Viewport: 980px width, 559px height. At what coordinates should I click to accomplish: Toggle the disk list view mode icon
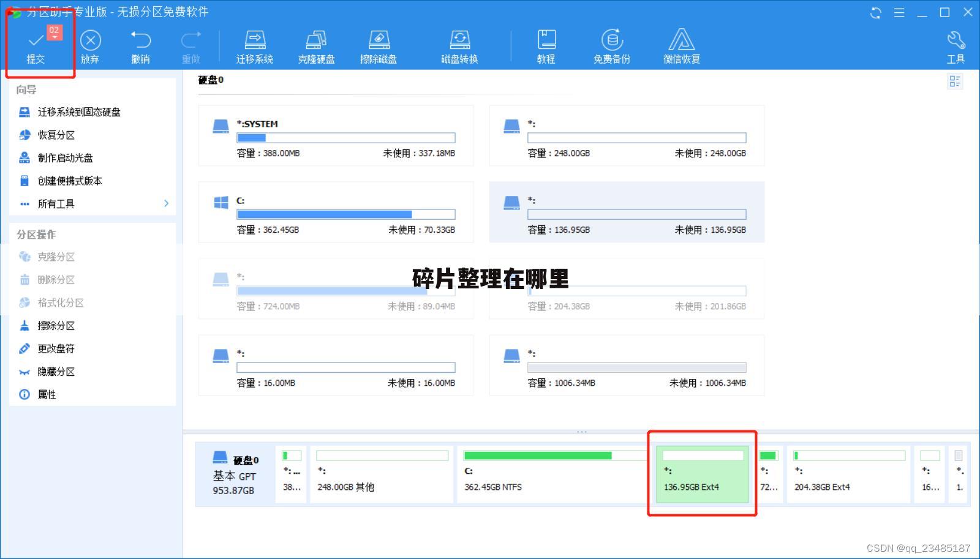pyautogui.click(x=954, y=81)
